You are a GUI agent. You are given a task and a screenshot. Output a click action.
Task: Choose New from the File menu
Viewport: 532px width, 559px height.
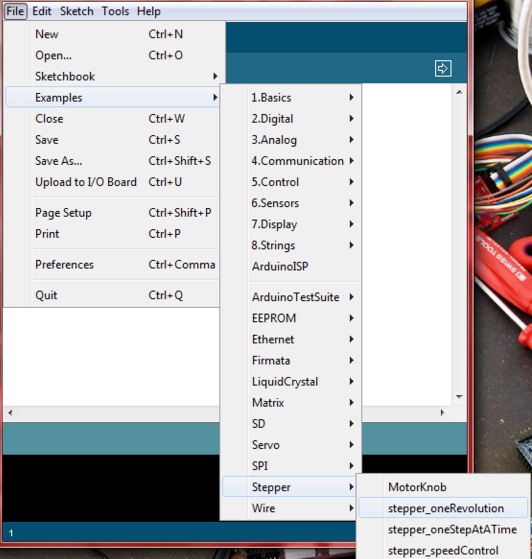pyautogui.click(x=113, y=34)
